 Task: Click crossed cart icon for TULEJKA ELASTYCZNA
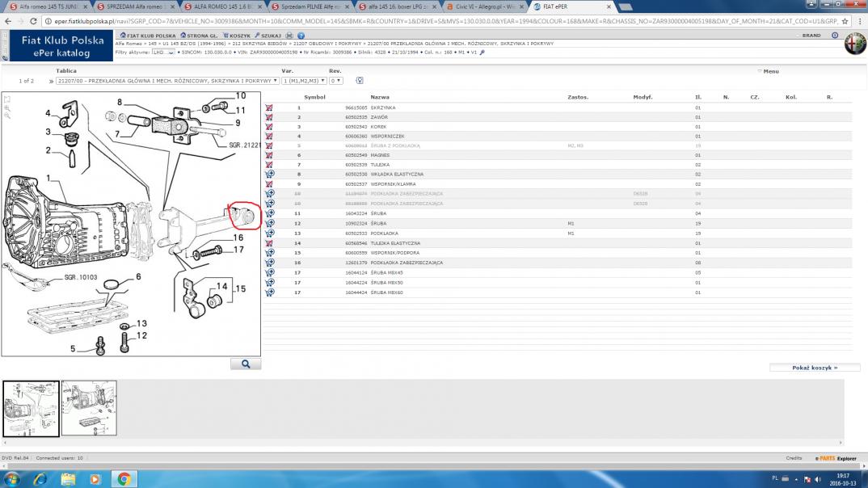click(x=269, y=243)
